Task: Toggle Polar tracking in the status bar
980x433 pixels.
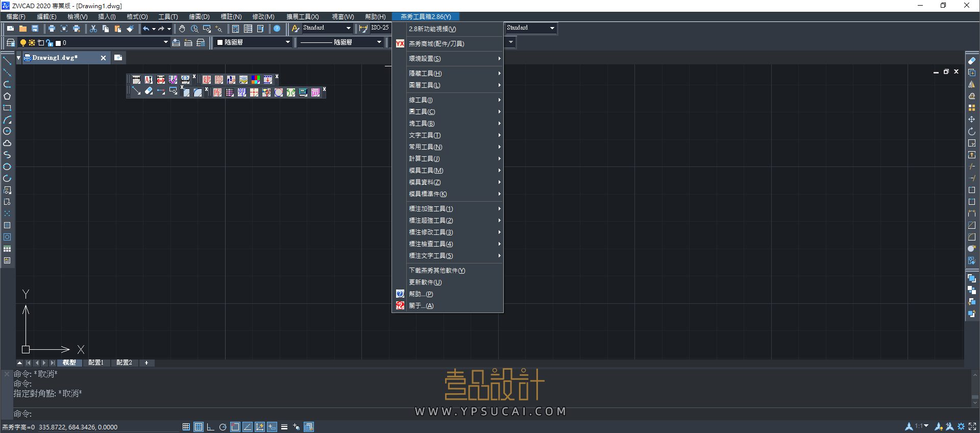Action: pos(223,427)
